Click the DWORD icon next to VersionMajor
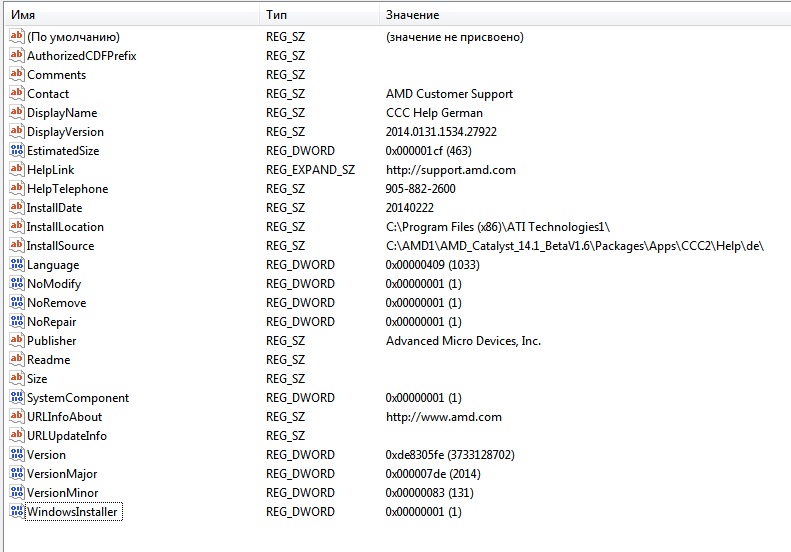This screenshot has height=552, width=791. [x=16, y=474]
